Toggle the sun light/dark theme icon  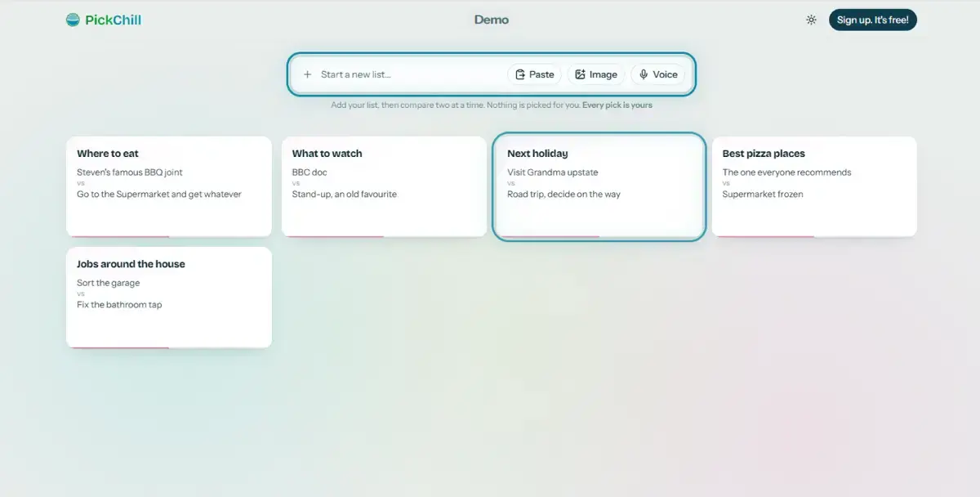pyautogui.click(x=811, y=20)
